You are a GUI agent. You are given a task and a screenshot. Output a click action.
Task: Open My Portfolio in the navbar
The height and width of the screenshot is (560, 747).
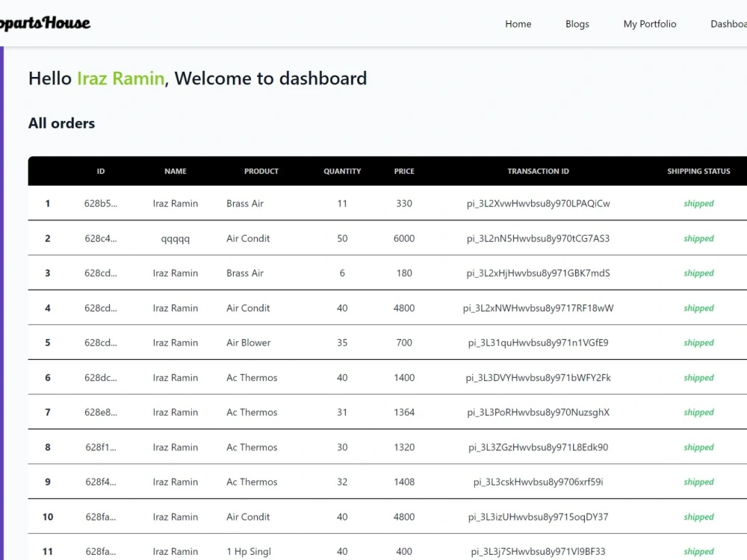coord(649,24)
